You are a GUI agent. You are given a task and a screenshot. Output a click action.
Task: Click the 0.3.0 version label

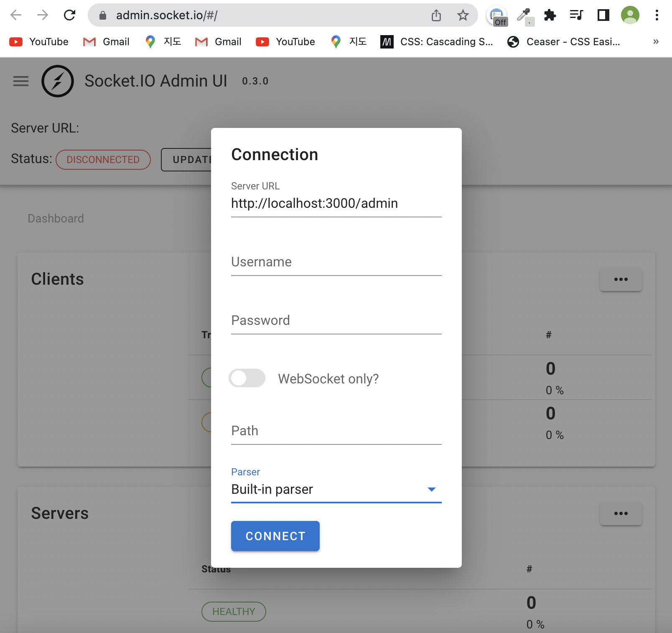point(255,81)
